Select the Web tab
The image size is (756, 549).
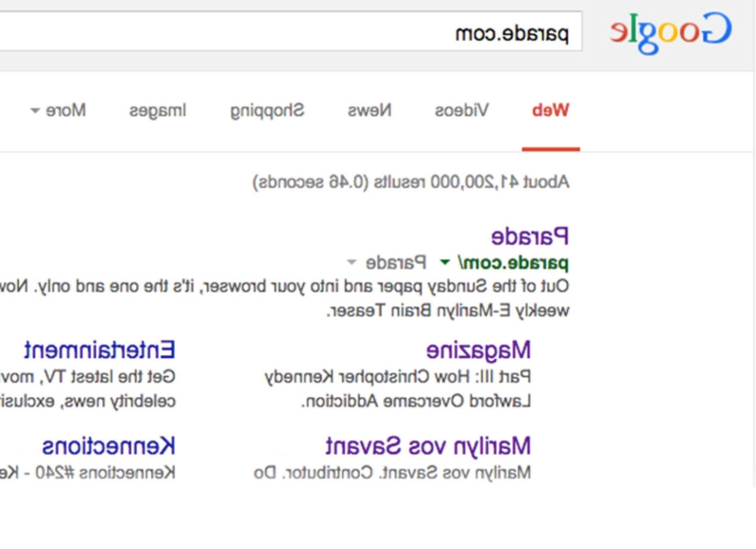552,110
